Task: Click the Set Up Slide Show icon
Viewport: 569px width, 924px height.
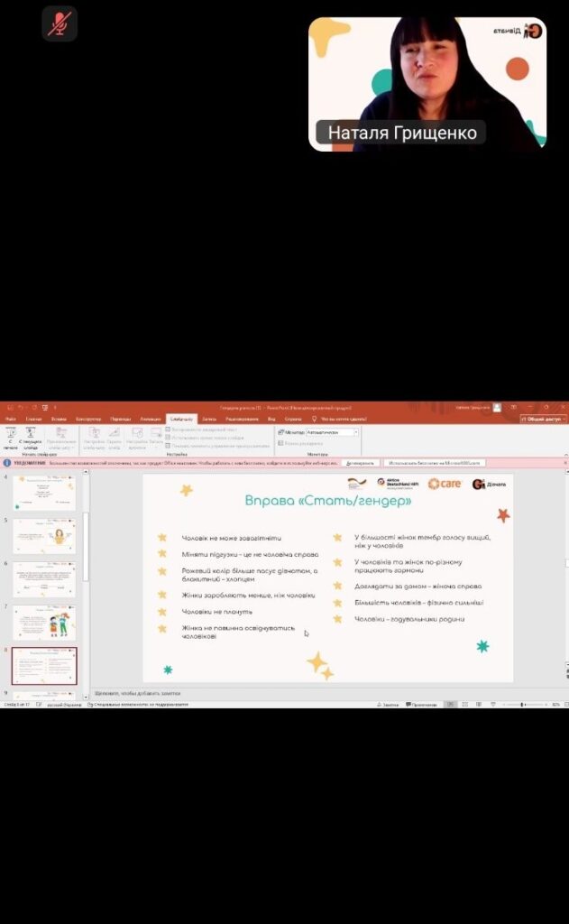Action: (x=95, y=435)
